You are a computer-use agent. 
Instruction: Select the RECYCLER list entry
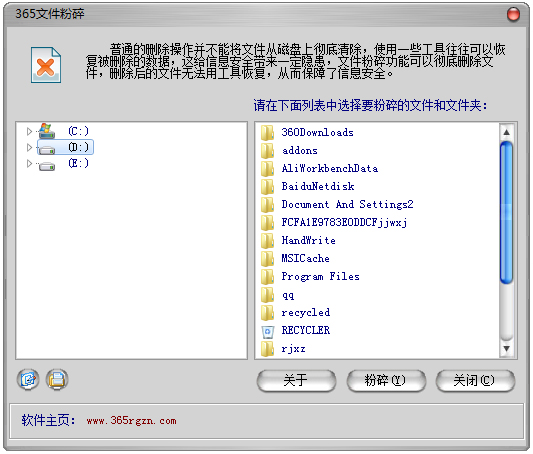pyautogui.click(x=306, y=330)
